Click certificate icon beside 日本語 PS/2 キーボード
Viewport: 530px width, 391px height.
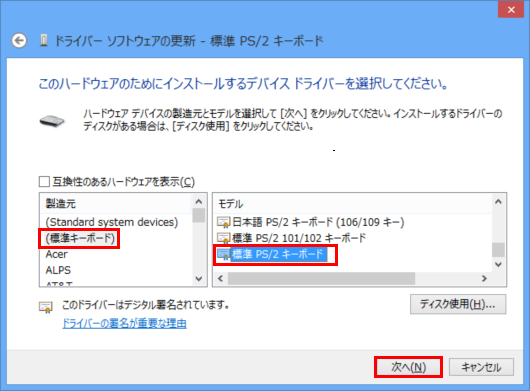point(223,222)
